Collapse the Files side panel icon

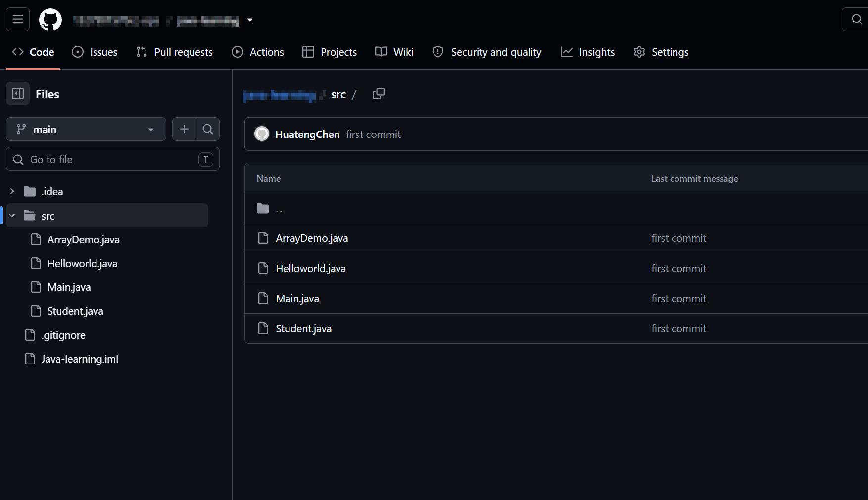pyautogui.click(x=18, y=93)
